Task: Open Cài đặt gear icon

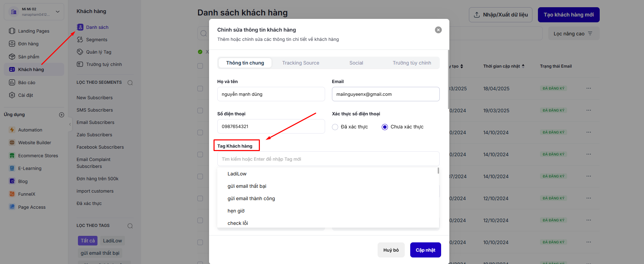Action: coord(12,95)
